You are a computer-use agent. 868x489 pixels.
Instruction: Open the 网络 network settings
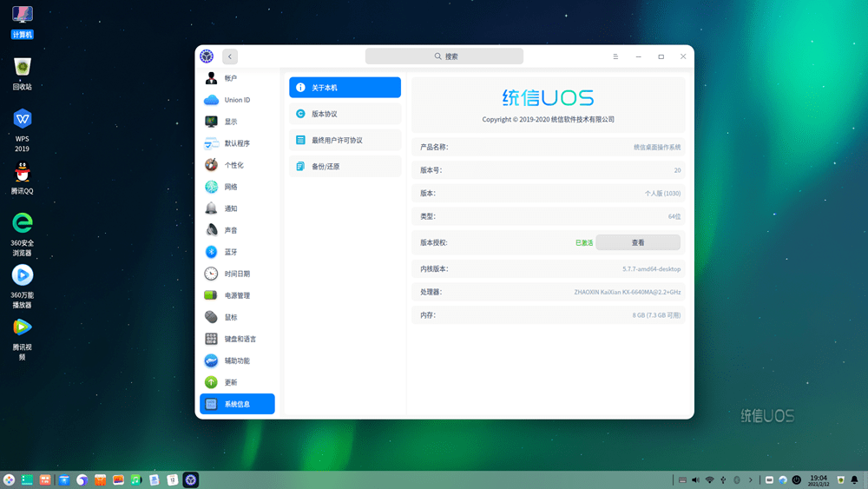(237, 187)
